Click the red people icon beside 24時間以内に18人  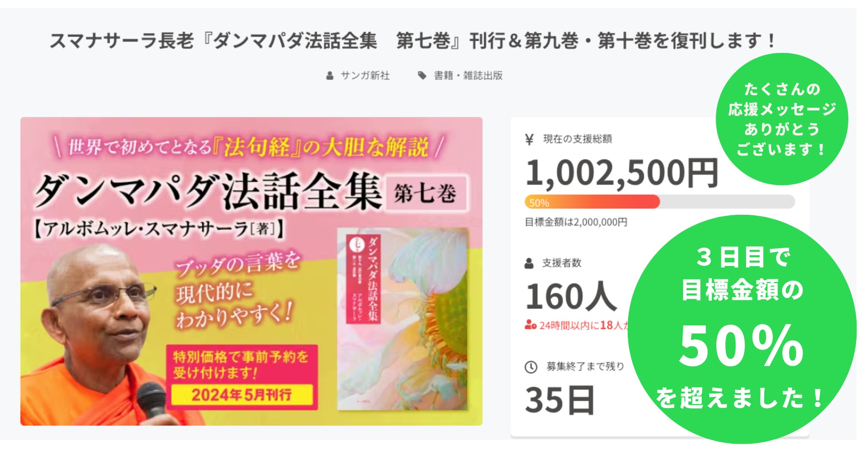click(x=530, y=325)
